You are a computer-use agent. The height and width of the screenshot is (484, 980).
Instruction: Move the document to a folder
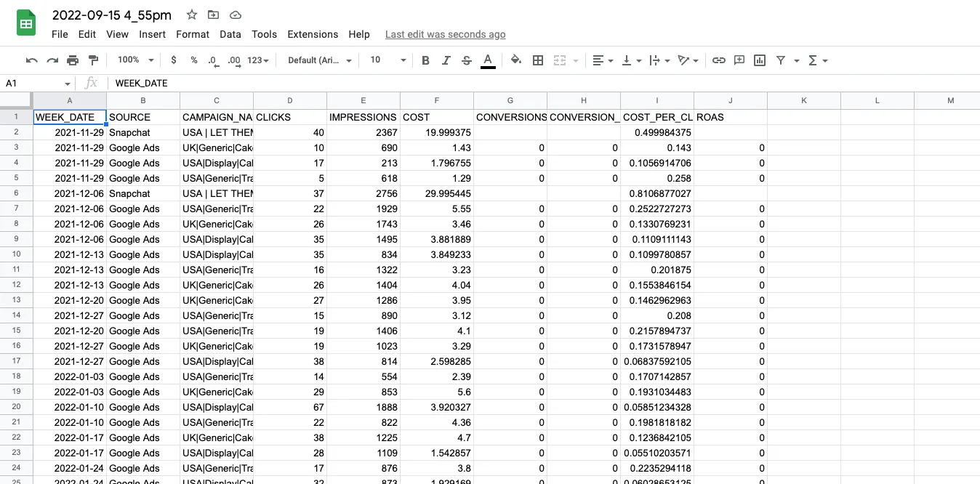(x=213, y=15)
